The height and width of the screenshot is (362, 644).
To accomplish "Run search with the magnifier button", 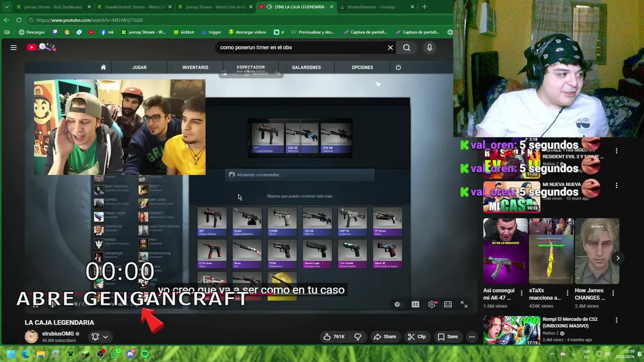I will coord(407,47).
